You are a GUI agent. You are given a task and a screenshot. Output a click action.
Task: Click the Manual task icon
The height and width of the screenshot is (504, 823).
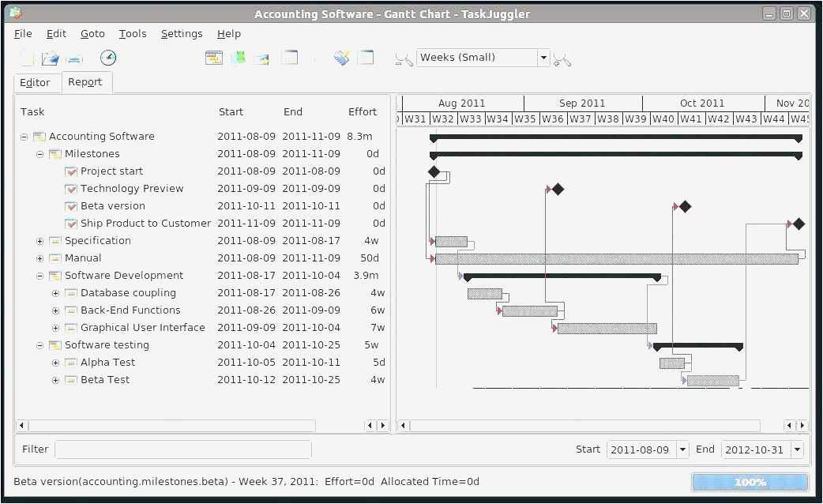55,258
